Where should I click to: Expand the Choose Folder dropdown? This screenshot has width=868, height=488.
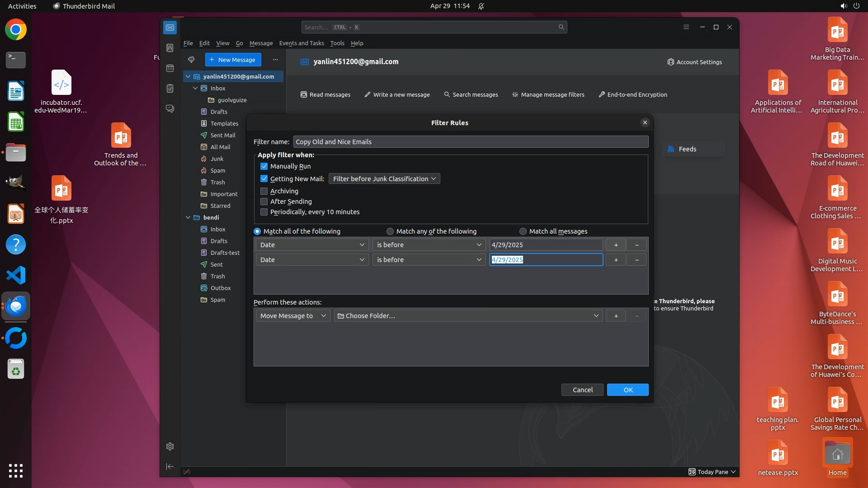pos(468,316)
